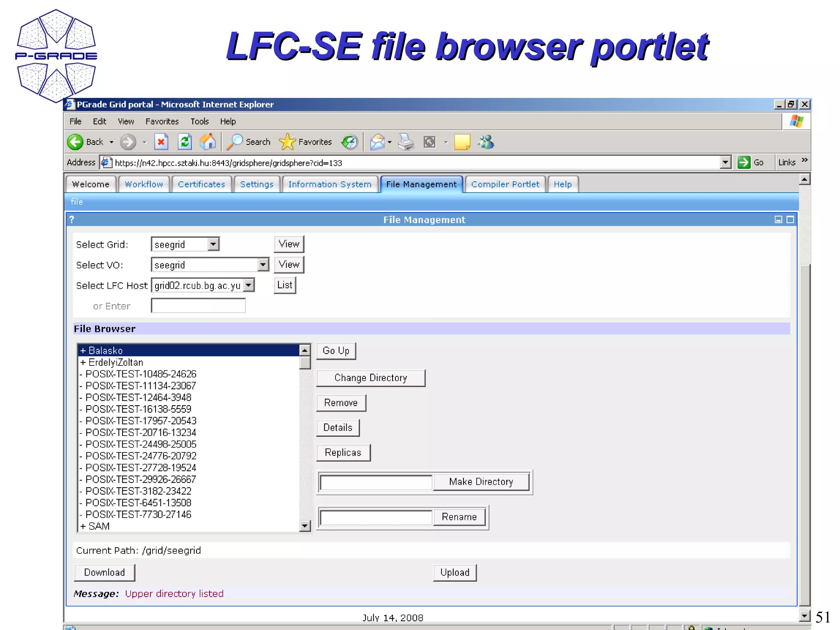
Task: Expand the Links toolbar chevron
Action: [804, 160]
